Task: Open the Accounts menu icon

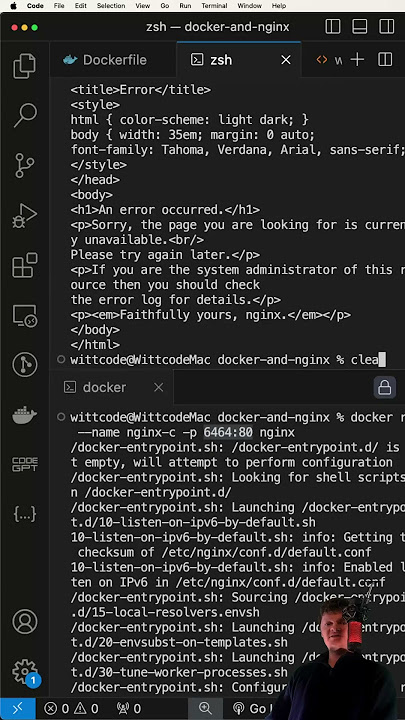Action: (25, 622)
